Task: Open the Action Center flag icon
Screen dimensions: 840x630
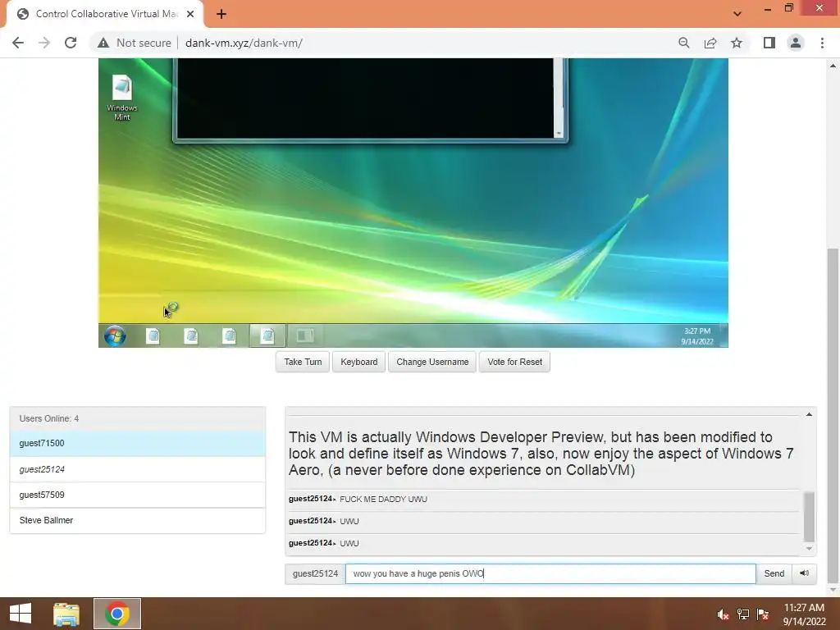Action: click(x=763, y=614)
